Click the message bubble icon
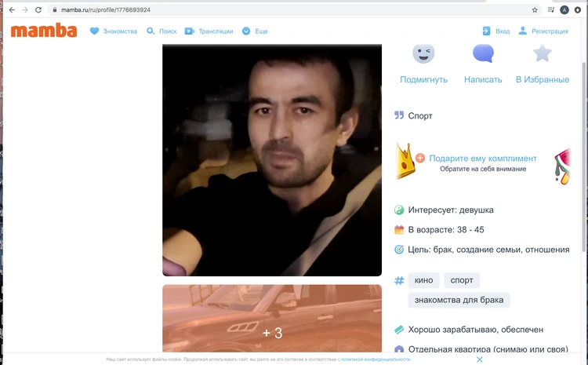The width and height of the screenshot is (588, 365). tap(483, 53)
